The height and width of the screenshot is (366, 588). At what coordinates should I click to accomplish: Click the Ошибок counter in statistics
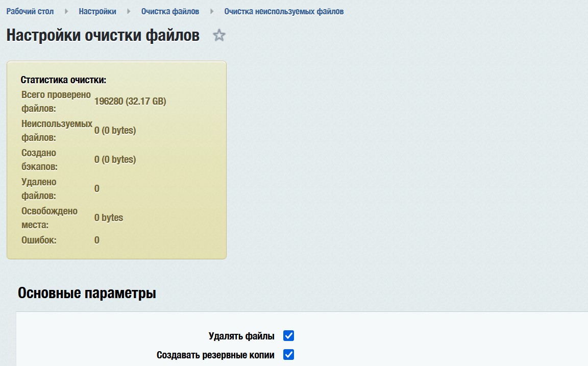(x=96, y=239)
